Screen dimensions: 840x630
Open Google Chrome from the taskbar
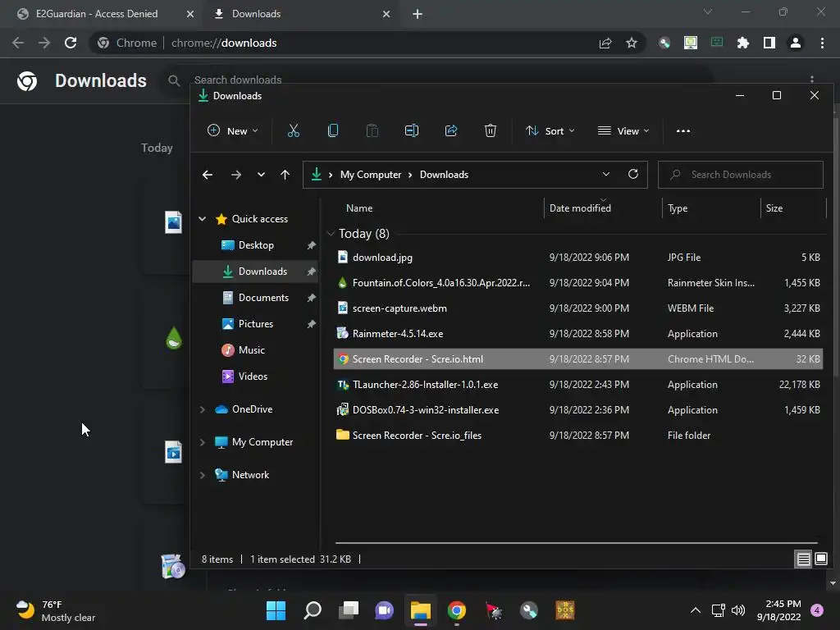[457, 610]
